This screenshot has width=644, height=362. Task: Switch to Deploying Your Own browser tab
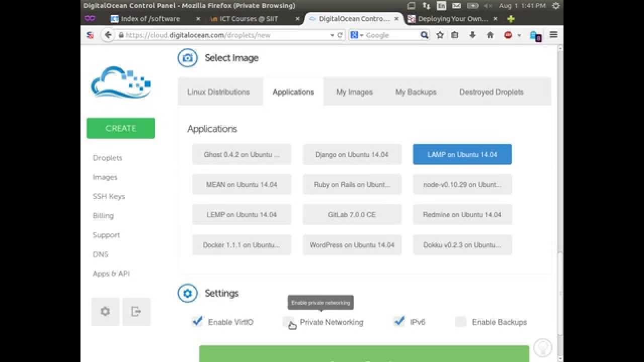[x=453, y=19]
